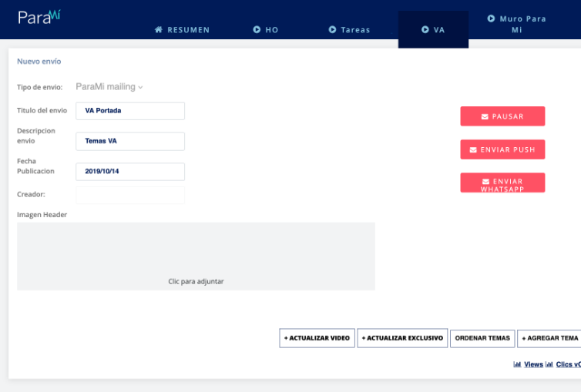The height and width of the screenshot is (392, 581).
Task: Click the play icon beside VA
Action: 425,30
